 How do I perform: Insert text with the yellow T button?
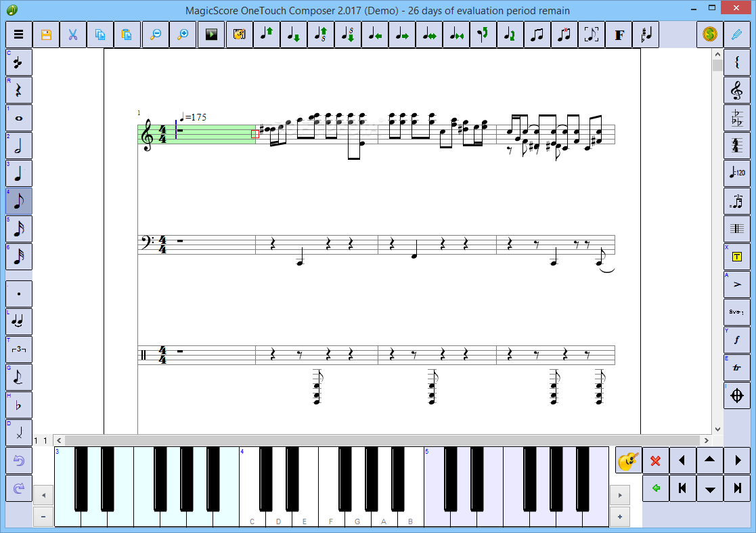[x=737, y=257]
